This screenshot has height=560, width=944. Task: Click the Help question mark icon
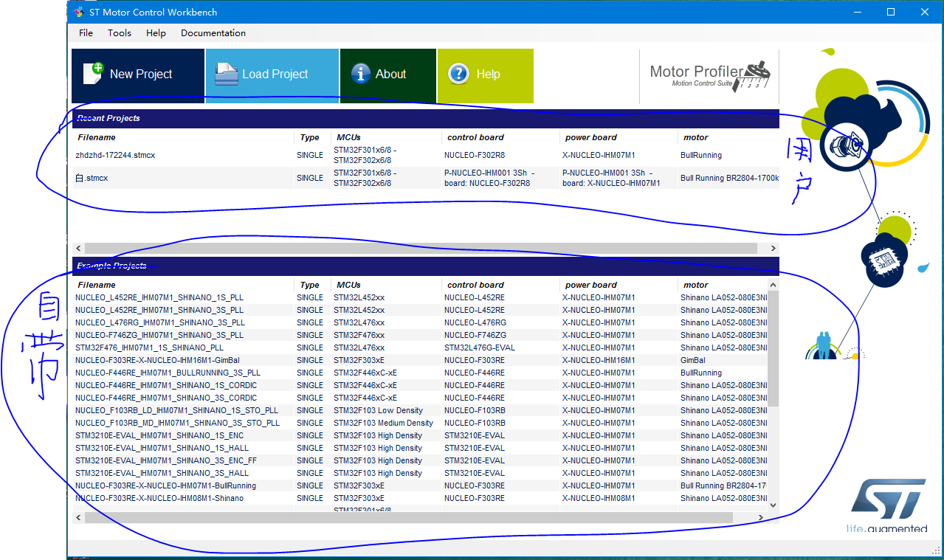coord(458,74)
